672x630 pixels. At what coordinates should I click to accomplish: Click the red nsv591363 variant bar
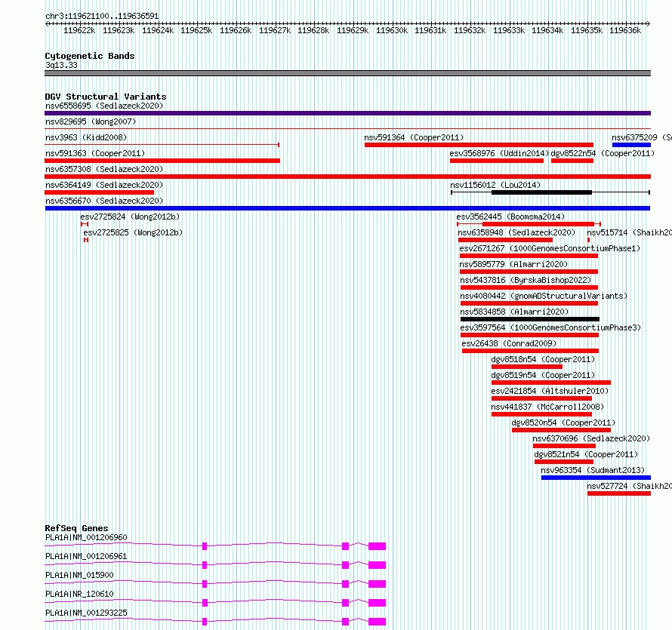[162, 161]
